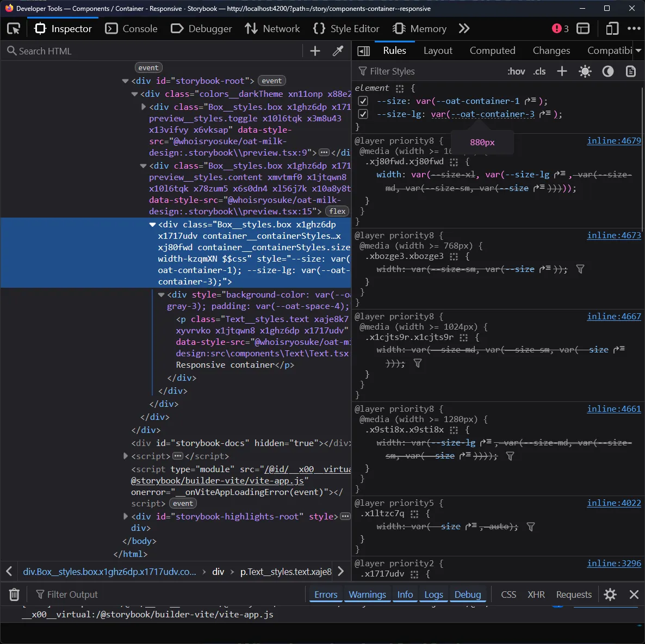Open console settings gear icon

point(610,595)
